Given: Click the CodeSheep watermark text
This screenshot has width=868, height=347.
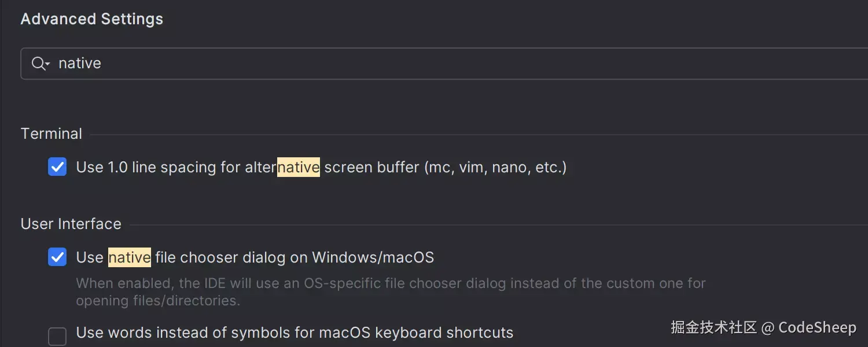Looking at the screenshot, I should pyautogui.click(x=817, y=327).
